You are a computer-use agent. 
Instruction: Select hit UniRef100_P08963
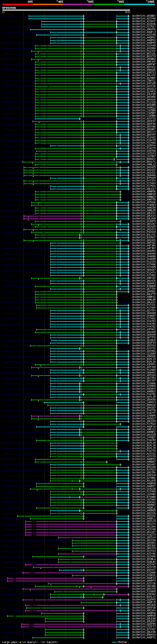pyautogui.click(x=144, y=205)
